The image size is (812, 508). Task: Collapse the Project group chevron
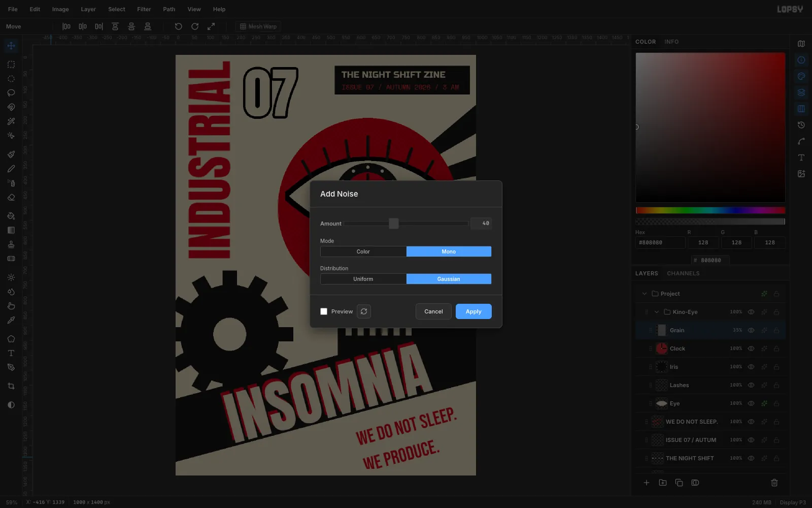tap(645, 294)
